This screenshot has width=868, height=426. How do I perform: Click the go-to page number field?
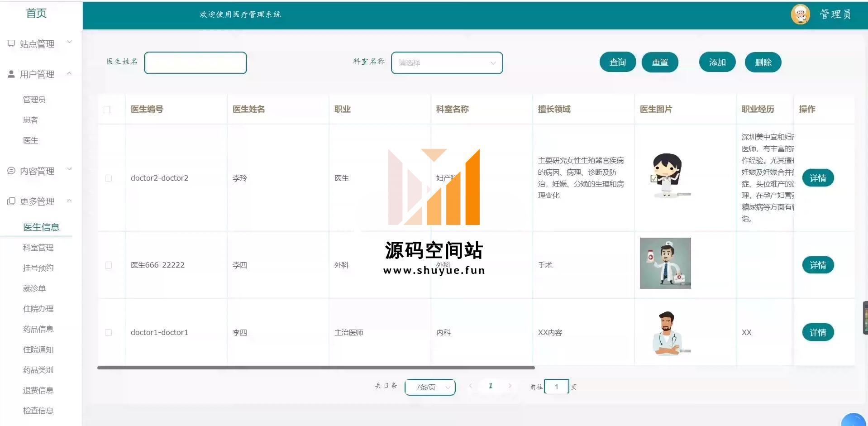pyautogui.click(x=557, y=387)
